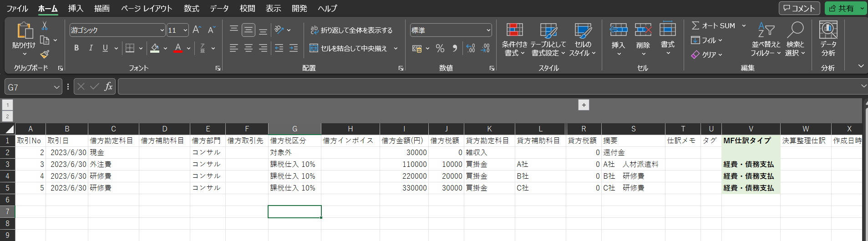The width and height of the screenshot is (868, 241).
Task: Click the cut scissors icon
Action: pos(45,26)
